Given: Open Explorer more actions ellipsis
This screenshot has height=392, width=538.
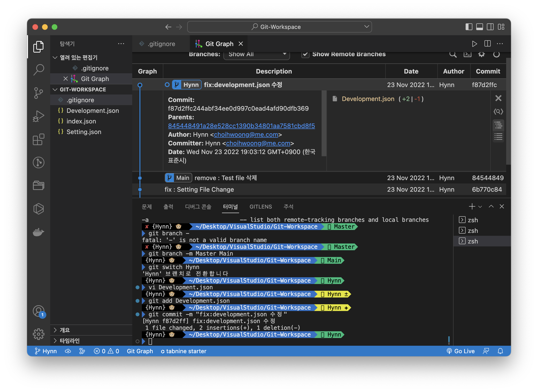Looking at the screenshot, I should tap(121, 44).
